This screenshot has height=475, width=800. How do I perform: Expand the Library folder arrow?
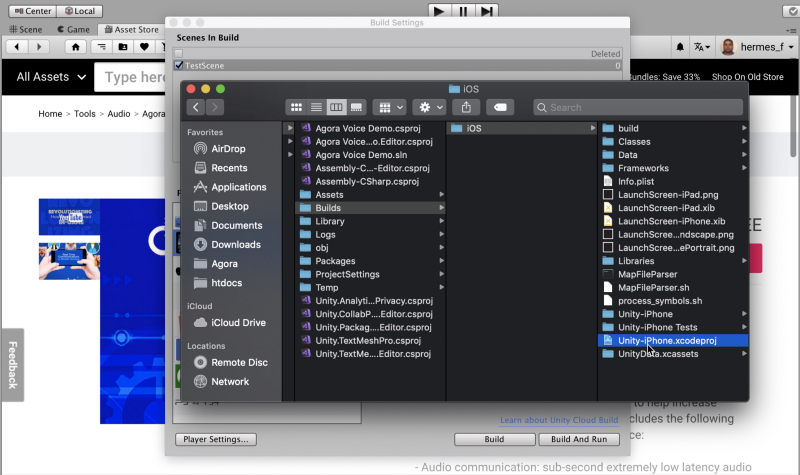tap(441, 221)
